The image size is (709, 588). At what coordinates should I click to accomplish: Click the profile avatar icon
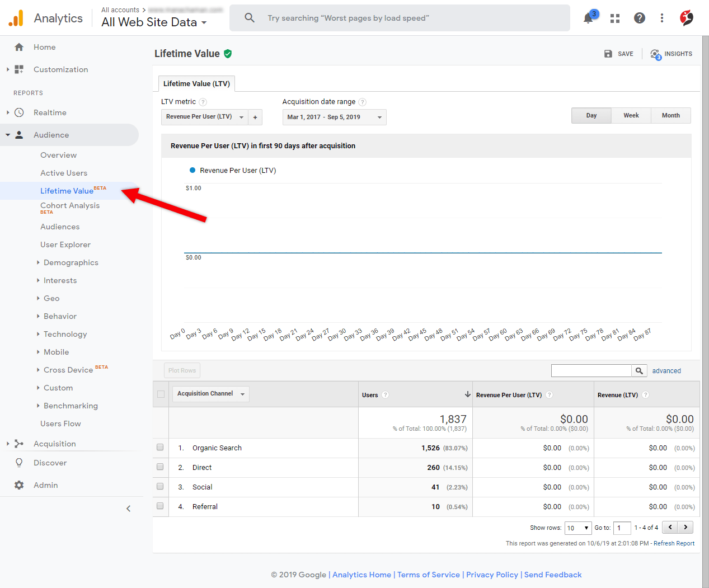coord(686,18)
